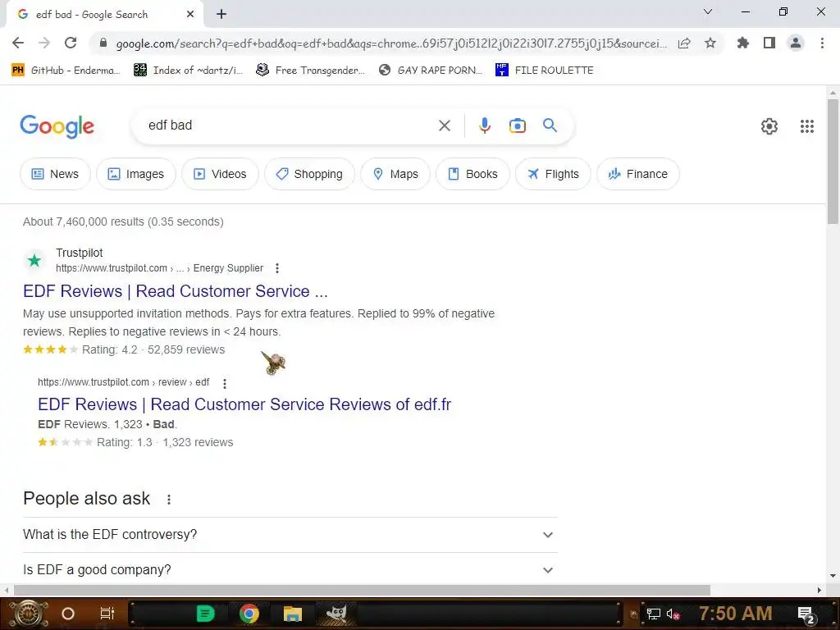Click the Trustpilot star favicon
The image size is (840, 630).
click(x=34, y=260)
